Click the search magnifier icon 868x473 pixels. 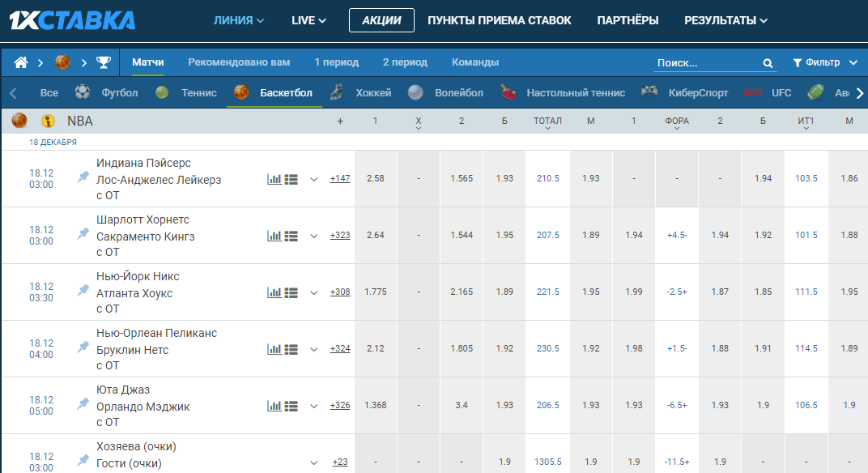tap(768, 63)
